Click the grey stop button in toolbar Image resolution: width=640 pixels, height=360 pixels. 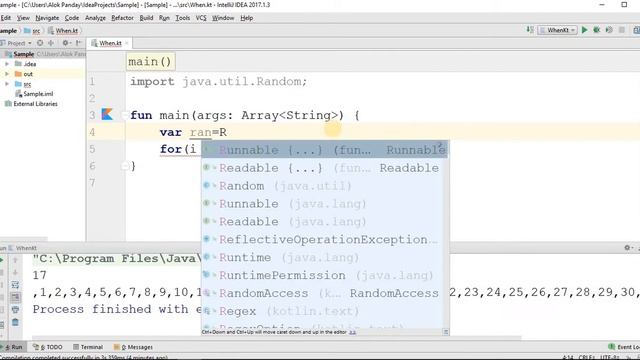[x=622, y=30]
